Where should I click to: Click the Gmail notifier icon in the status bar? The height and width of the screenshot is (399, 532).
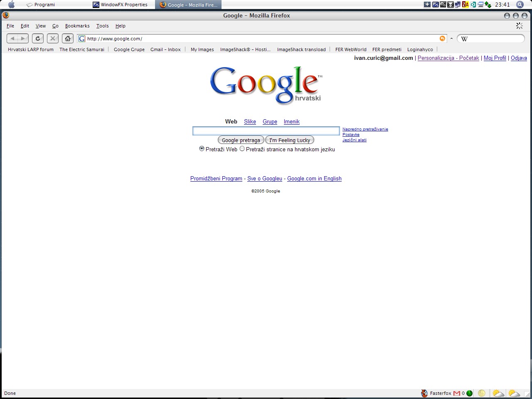coord(457,393)
